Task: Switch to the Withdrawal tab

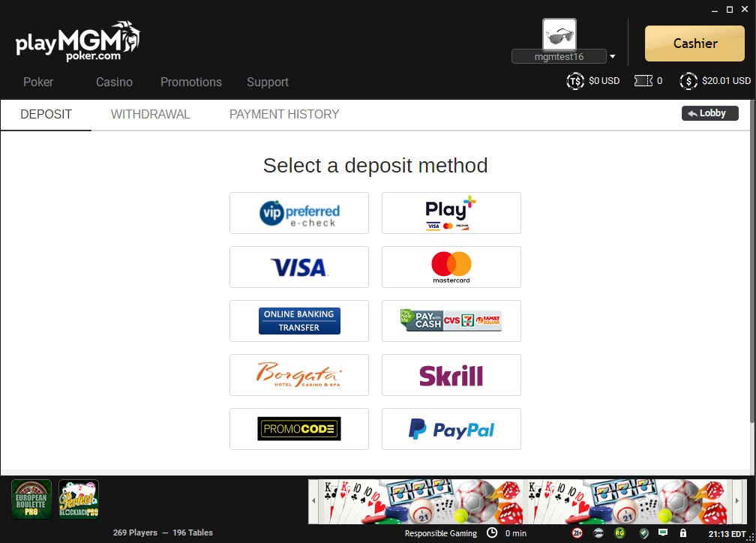Action: 151,114
